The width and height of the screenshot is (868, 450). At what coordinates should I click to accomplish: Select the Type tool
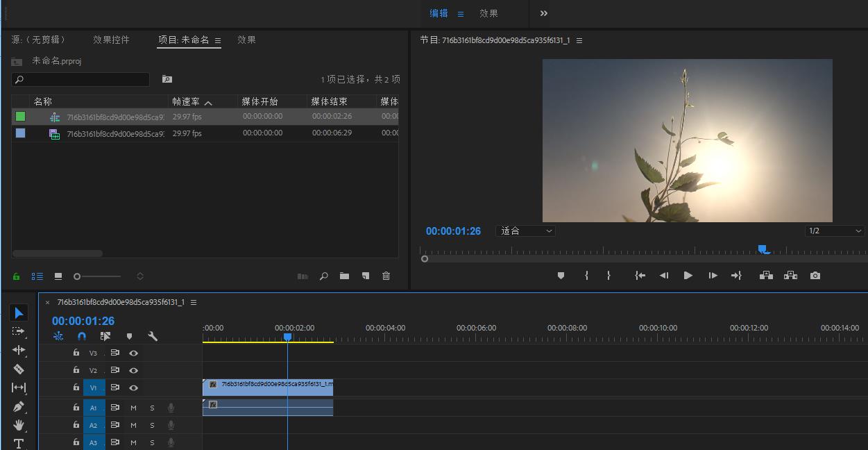[x=19, y=443]
